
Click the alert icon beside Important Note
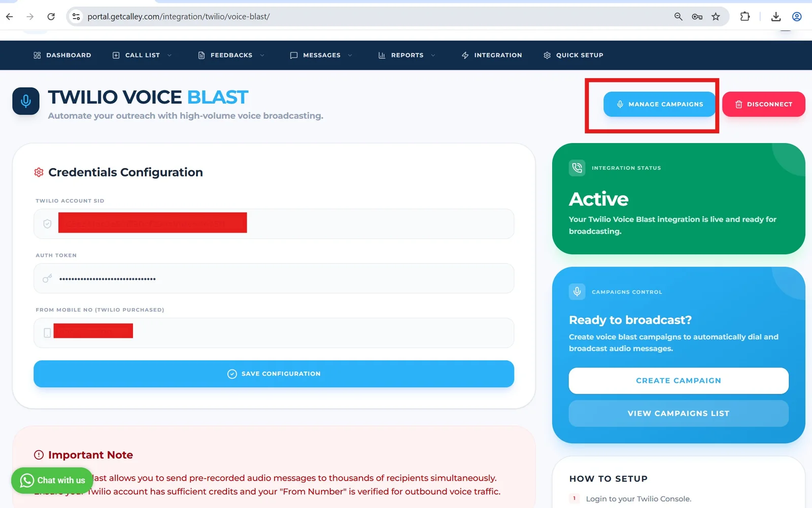(x=39, y=455)
